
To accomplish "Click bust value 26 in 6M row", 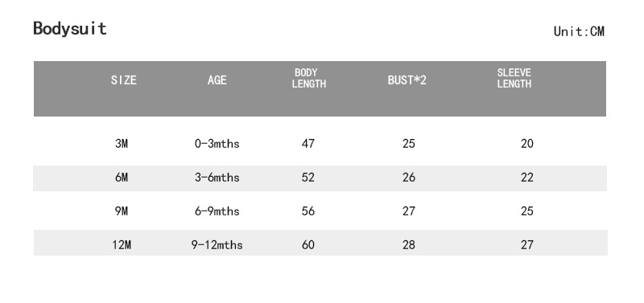I will (409, 178).
